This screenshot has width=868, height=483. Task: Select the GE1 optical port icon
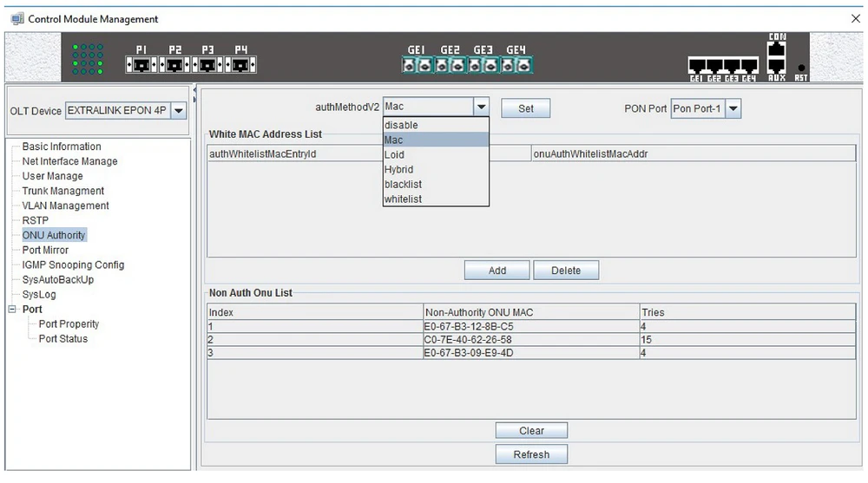click(418, 65)
